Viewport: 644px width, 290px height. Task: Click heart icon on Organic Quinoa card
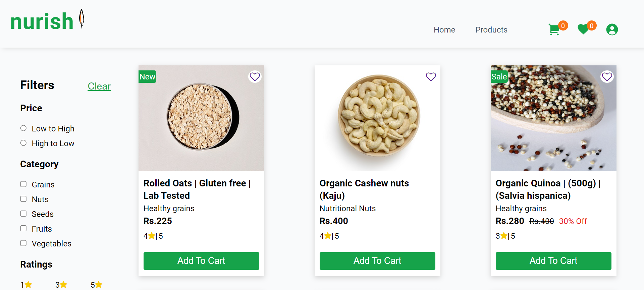[x=607, y=77]
